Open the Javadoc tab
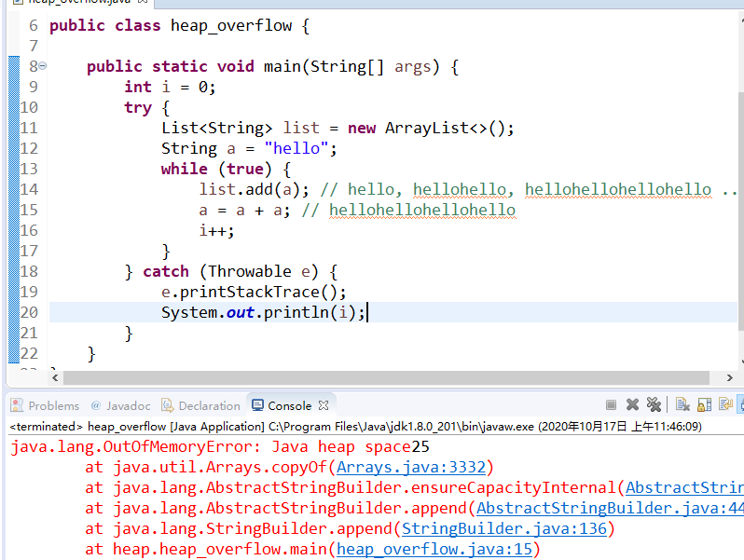Viewport: 744px width, 560px height. (128, 406)
